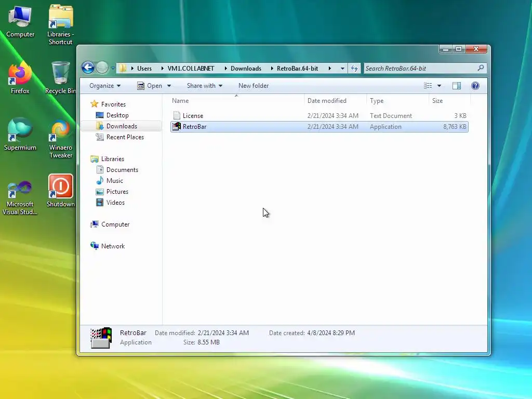Image resolution: width=532 pixels, height=399 pixels.
Task: Click the Refresh button beside address bar
Action: pos(354,68)
